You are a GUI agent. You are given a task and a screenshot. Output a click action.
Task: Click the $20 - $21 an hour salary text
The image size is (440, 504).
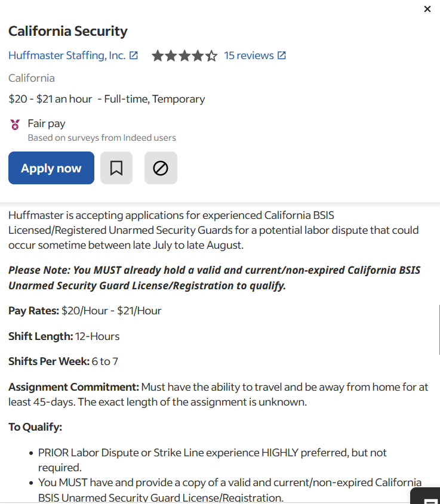click(x=50, y=99)
